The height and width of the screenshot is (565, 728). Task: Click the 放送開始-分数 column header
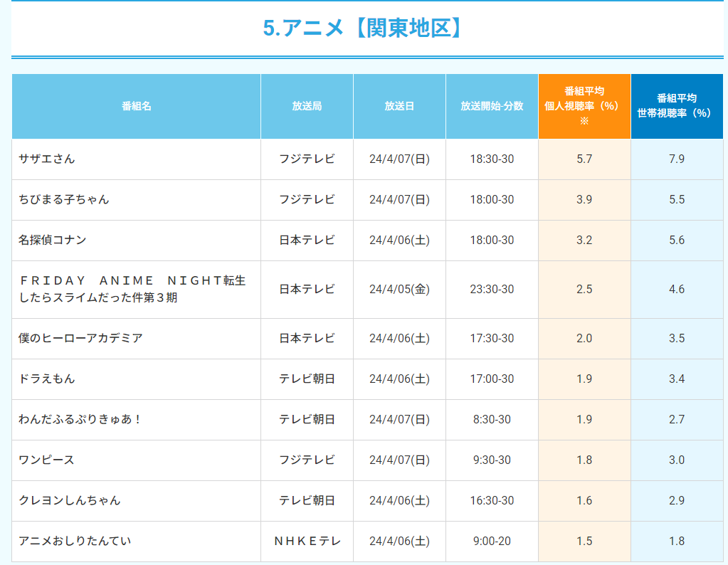[492, 106]
